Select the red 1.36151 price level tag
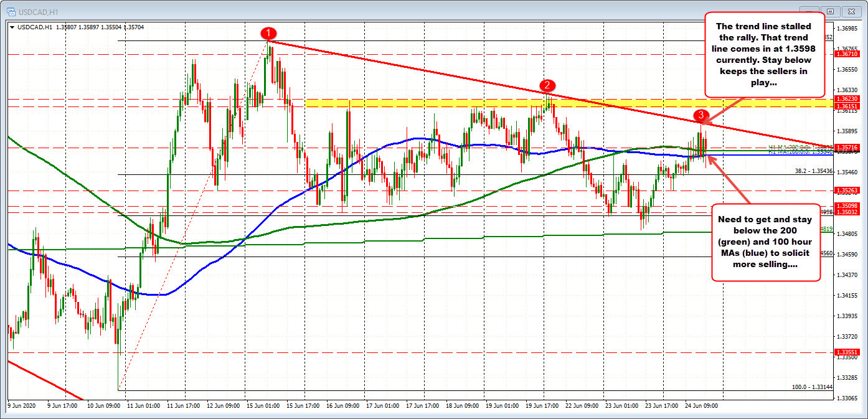The width and height of the screenshot is (868, 419). pyautogui.click(x=846, y=106)
